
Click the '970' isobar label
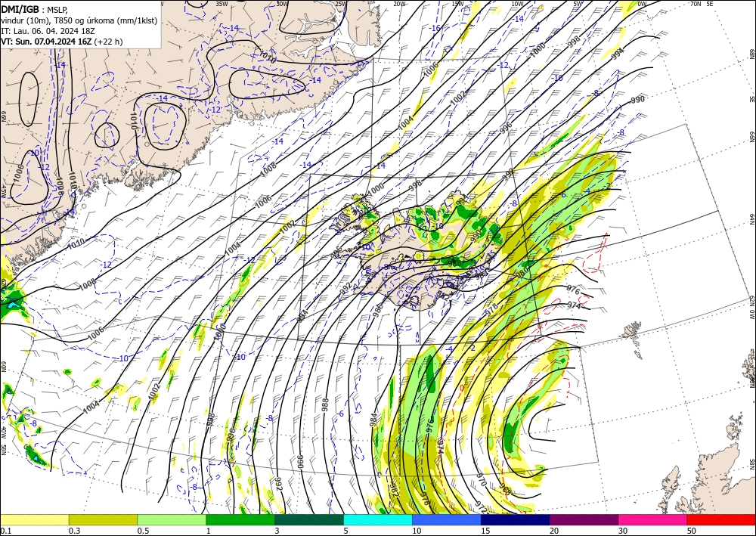tap(481, 480)
